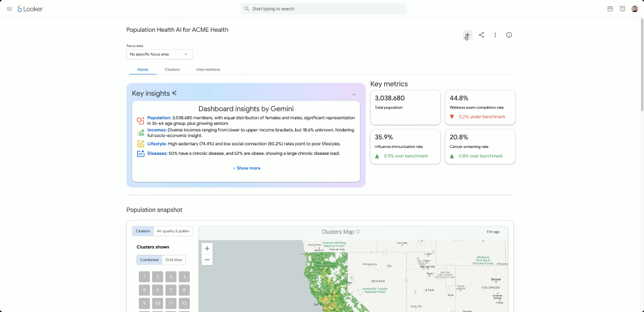Open the Focus area dropdown
Screen dimensions: 644x312
(159, 54)
